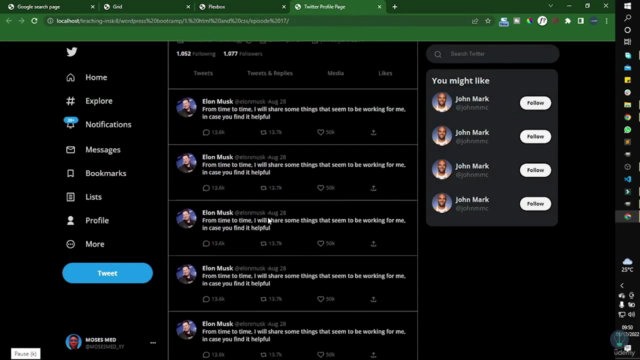
Task: Close the Twitter Profile Page tab
Action: click(380, 7)
